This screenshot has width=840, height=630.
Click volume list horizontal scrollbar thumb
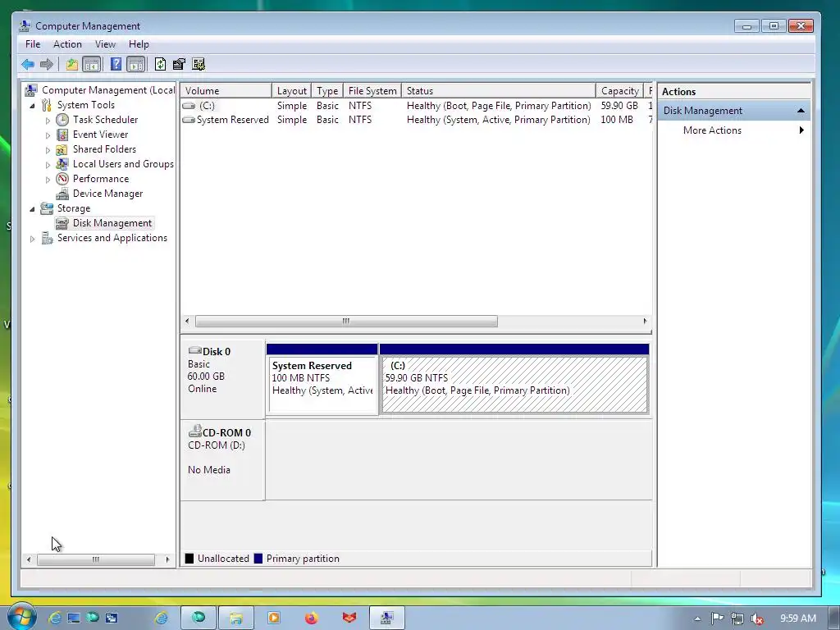click(346, 321)
